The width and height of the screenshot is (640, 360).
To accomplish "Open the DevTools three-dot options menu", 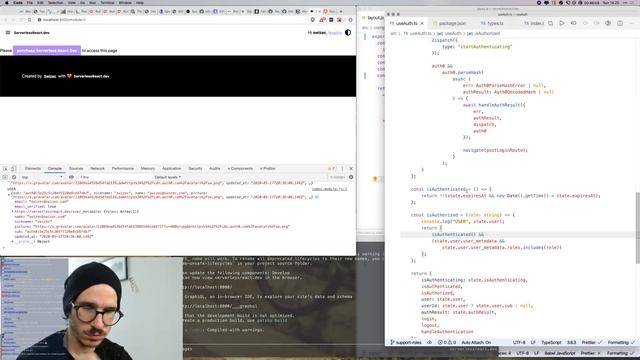I will point(342,169).
